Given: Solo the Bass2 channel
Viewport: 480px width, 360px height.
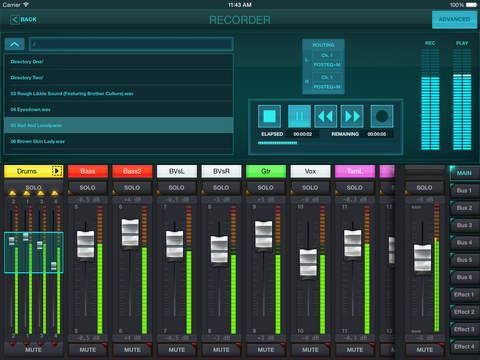Looking at the screenshot, I should 132,188.
